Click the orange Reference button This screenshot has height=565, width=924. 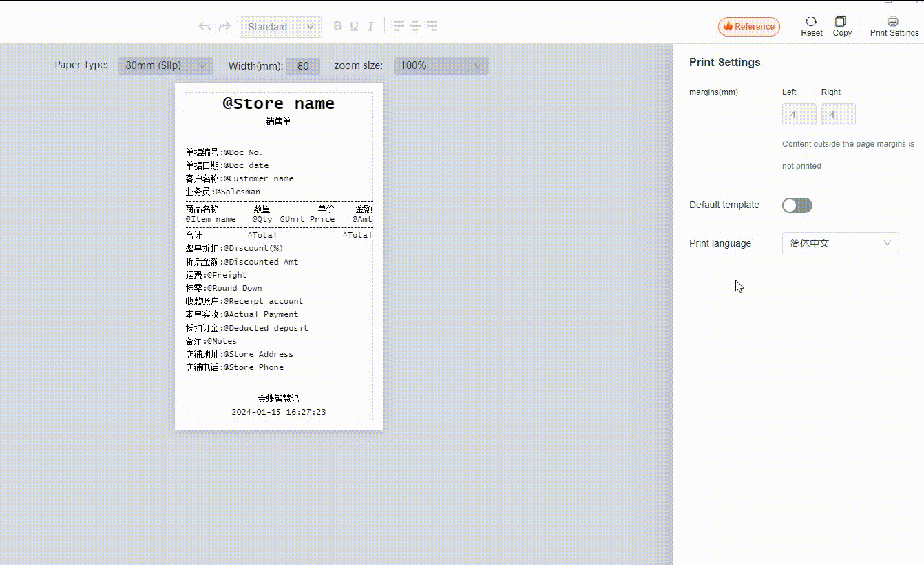(748, 27)
